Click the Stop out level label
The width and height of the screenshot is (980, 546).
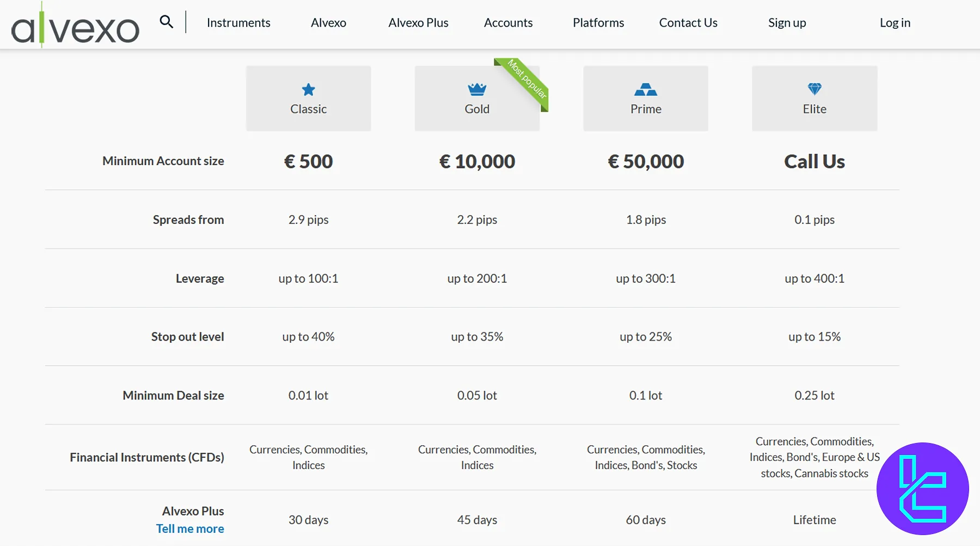pos(188,337)
